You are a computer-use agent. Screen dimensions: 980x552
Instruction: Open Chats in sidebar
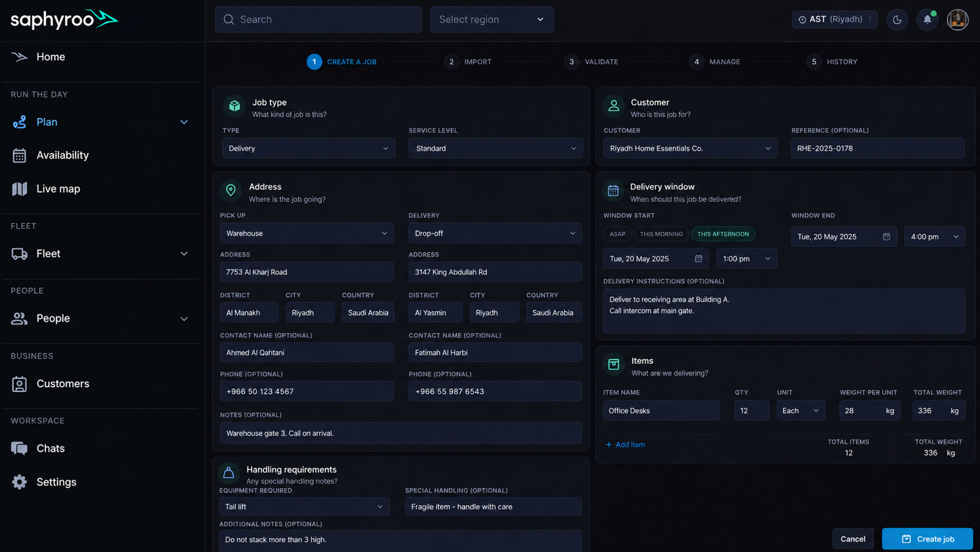pos(51,449)
